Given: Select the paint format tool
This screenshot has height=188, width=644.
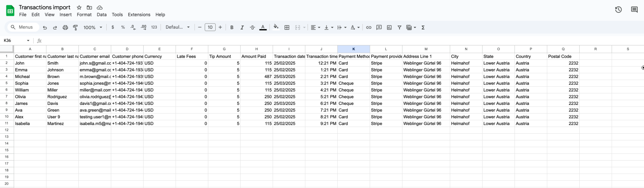Looking at the screenshot, I should [x=75, y=27].
